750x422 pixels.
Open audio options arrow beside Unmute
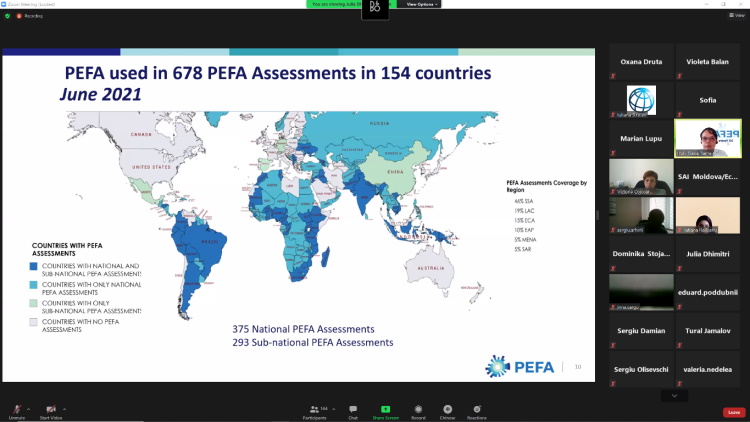point(29,409)
